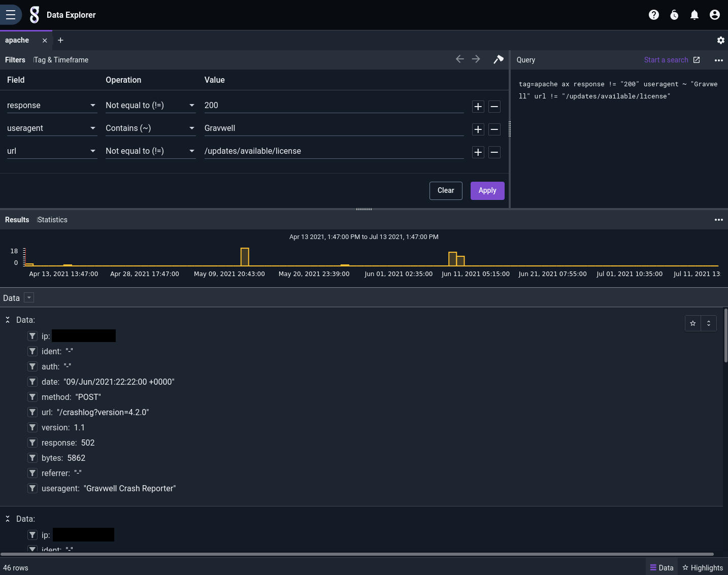
Task: Open the url field dropdown
Action: point(52,151)
